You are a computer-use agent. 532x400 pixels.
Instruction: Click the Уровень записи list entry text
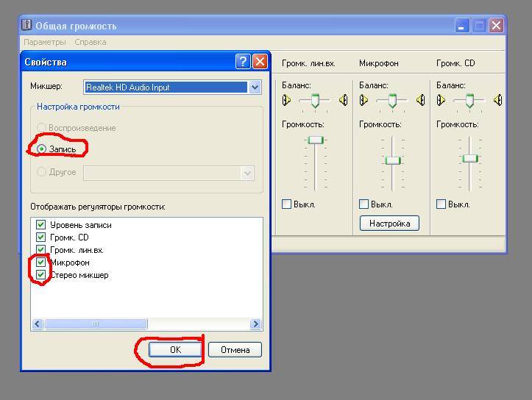81,225
